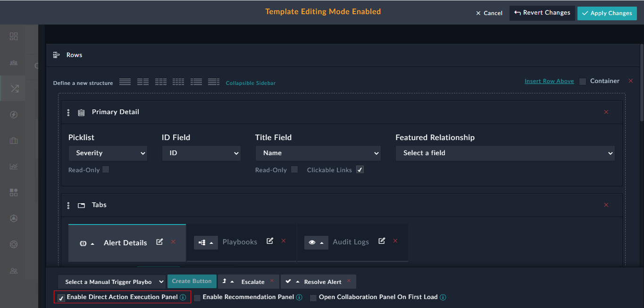This screenshot has height=308, width=644.
Task: Select the briefcase icon in sidebar
Action: click(x=13, y=140)
